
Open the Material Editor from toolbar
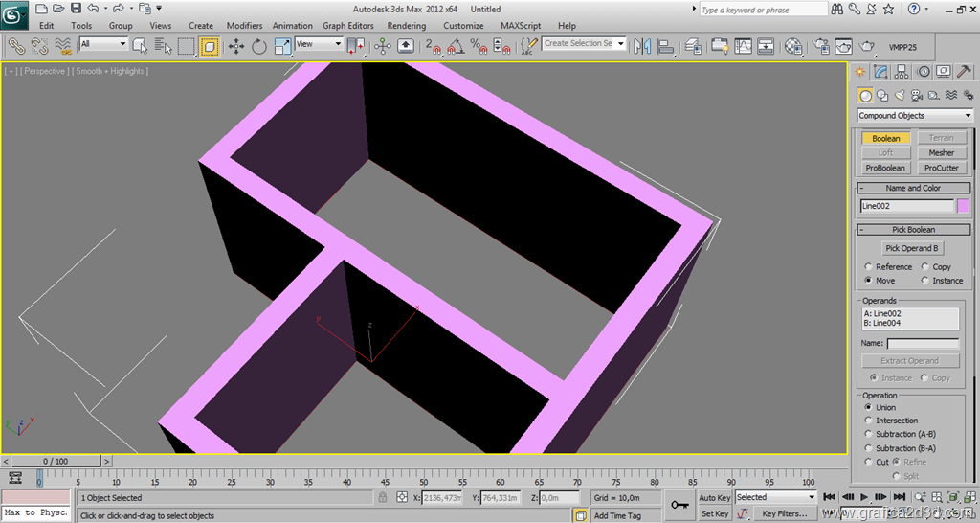click(x=793, y=46)
